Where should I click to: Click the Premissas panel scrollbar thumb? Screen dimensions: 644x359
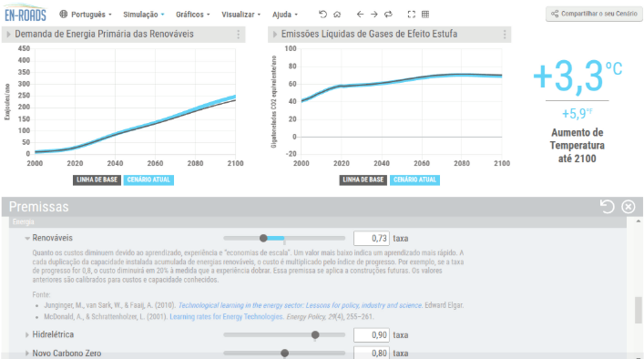(x=639, y=310)
